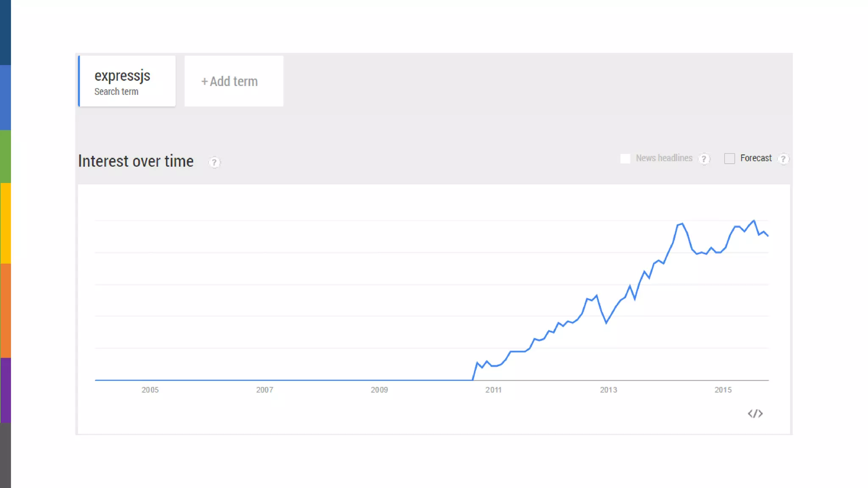Click the 2013 axis label
Screen dimensions: 868x488
(608, 390)
